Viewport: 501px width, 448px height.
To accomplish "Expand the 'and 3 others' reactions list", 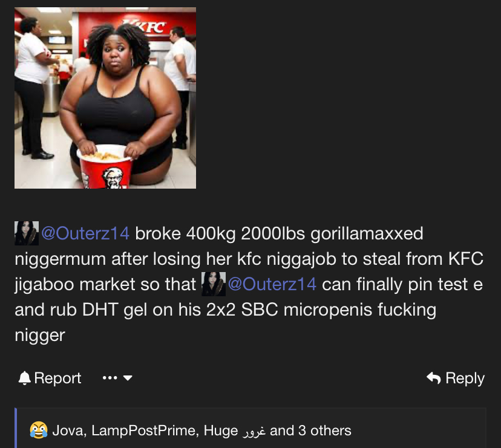I will point(310,430).
